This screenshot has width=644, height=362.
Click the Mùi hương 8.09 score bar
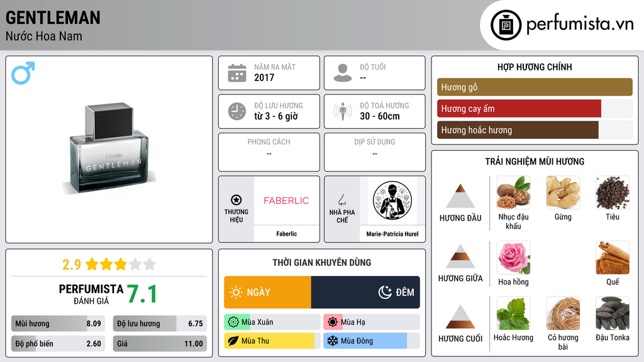[58, 324]
